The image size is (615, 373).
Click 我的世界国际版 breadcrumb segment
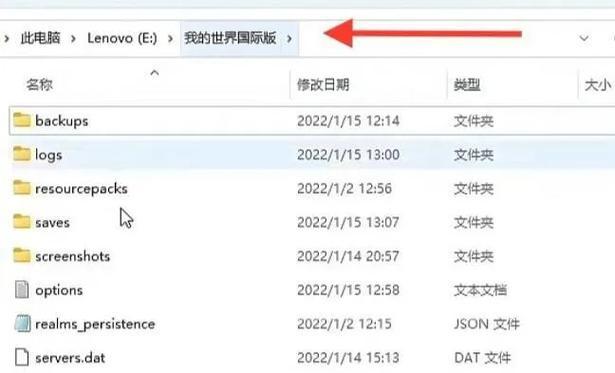coord(230,38)
